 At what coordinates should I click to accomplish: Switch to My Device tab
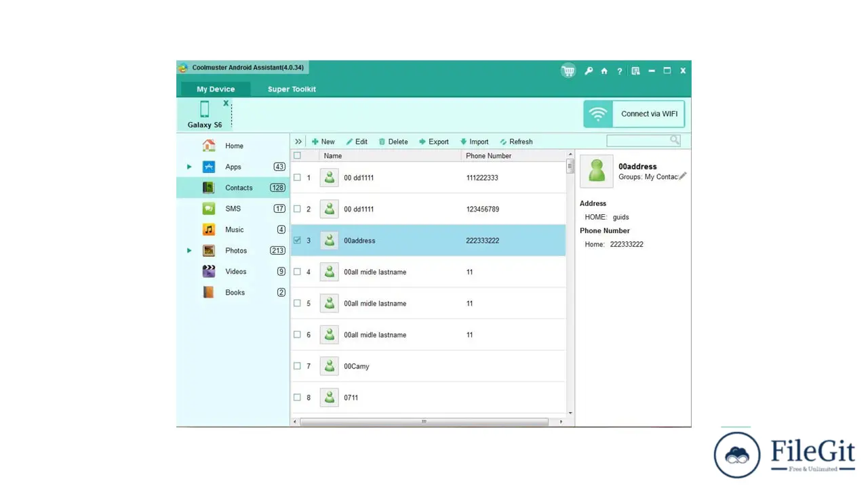pos(216,89)
